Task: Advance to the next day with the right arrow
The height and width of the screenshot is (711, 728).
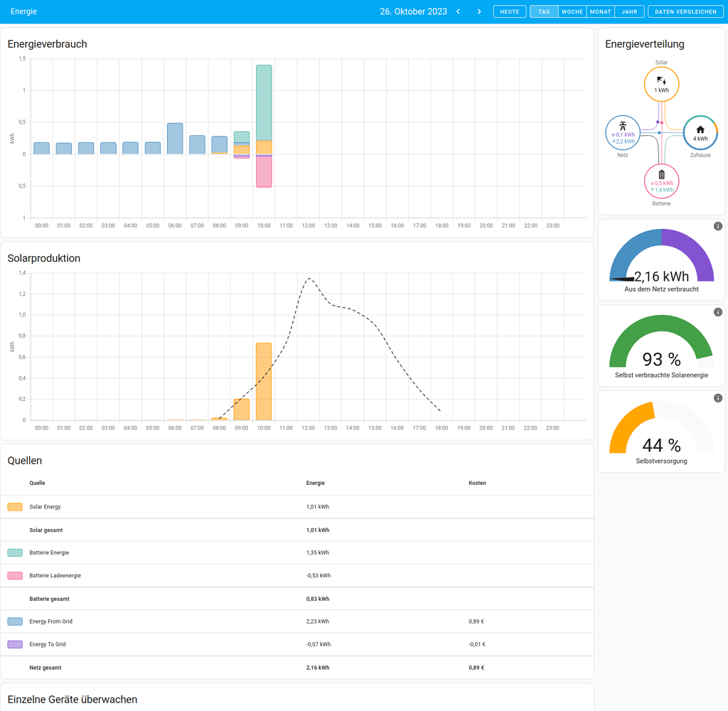Action: [x=478, y=11]
